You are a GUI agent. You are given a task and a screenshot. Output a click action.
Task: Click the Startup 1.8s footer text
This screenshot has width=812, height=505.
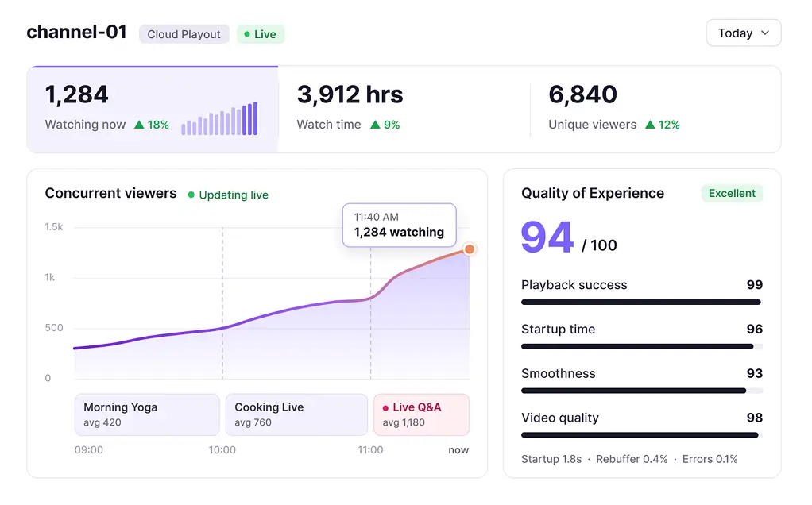click(x=551, y=459)
